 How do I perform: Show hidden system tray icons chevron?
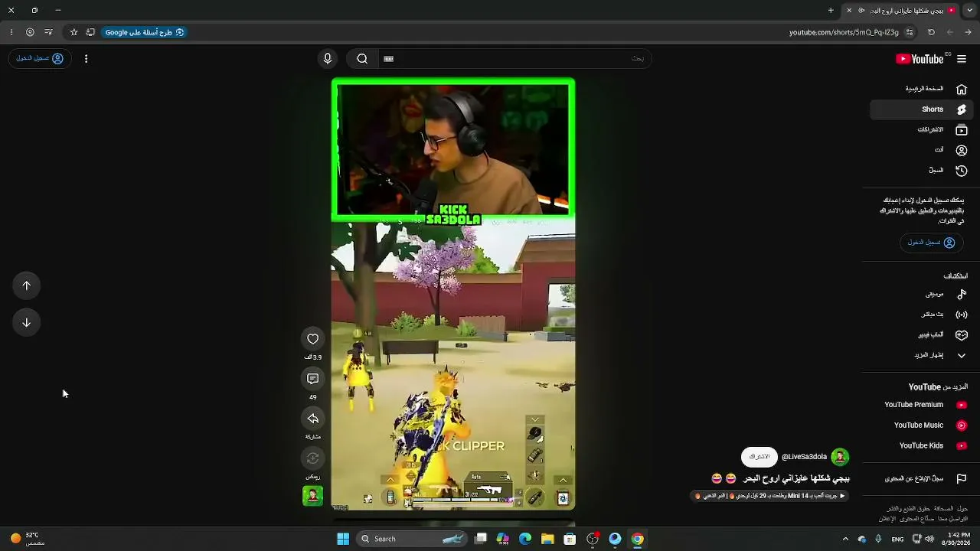coord(845,539)
